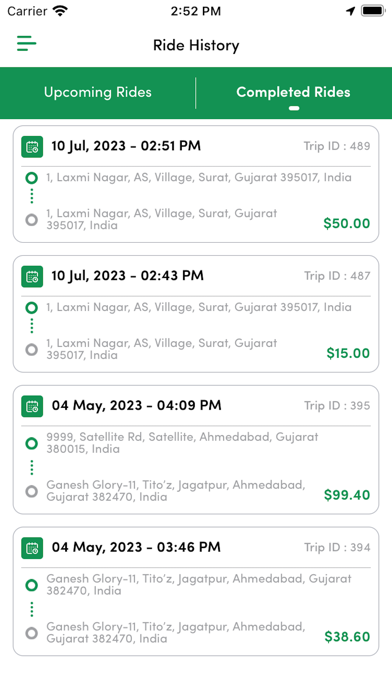Tap calendar icon for Trip ID 487
Screen dimensions: 392x696
(32, 277)
